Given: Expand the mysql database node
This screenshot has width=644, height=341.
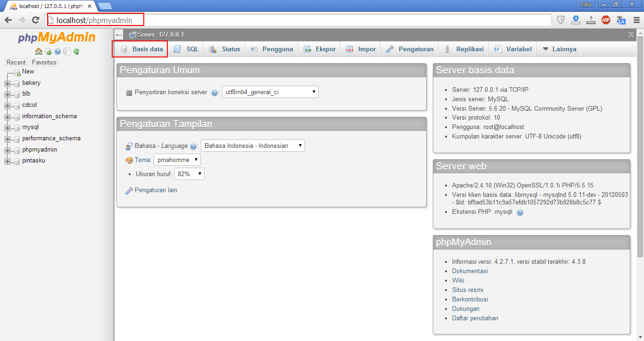Looking at the screenshot, I should click(x=7, y=128).
